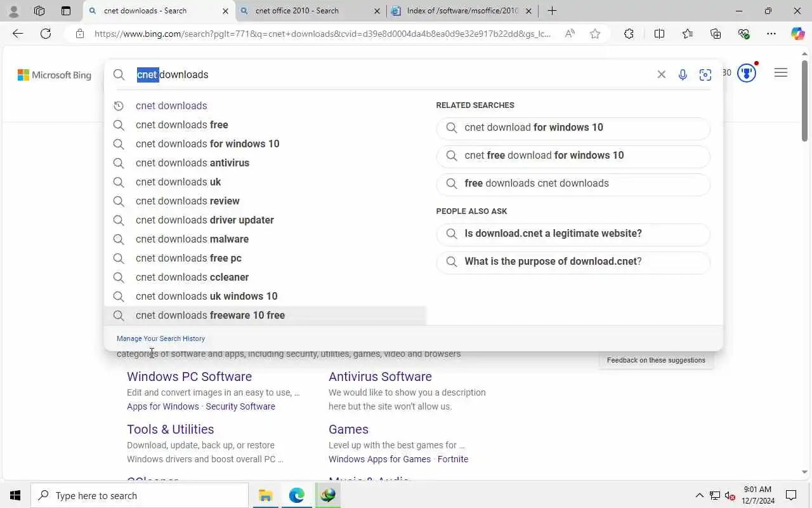Viewport: 812px width, 508px height.
Task: Open visual search camera icon
Action: pyautogui.click(x=705, y=75)
